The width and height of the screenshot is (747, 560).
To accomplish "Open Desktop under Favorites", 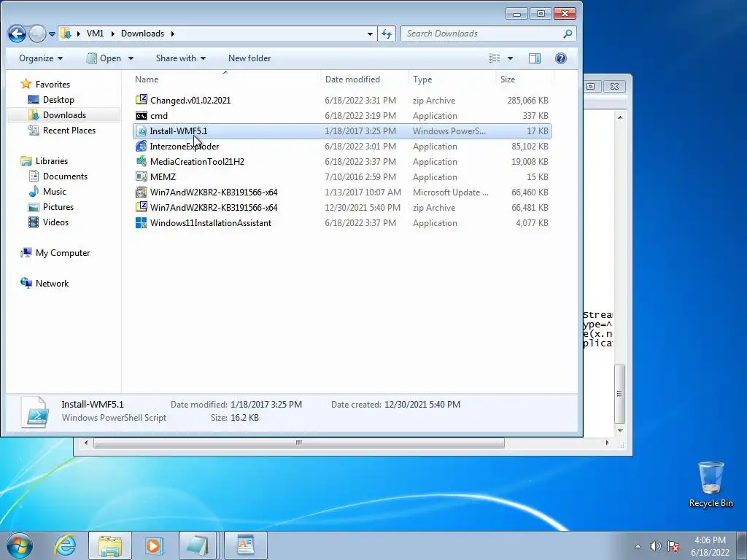I will point(58,99).
